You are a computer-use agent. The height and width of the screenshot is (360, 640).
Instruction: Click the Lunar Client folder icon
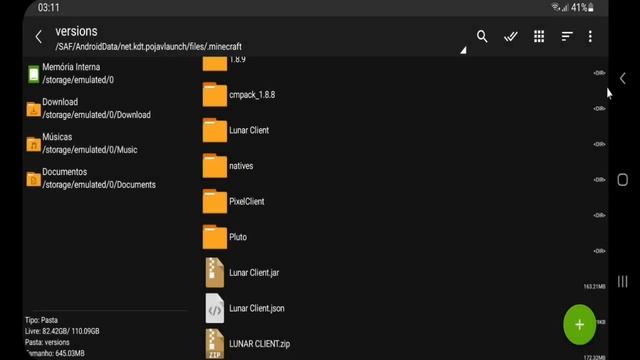point(215,130)
